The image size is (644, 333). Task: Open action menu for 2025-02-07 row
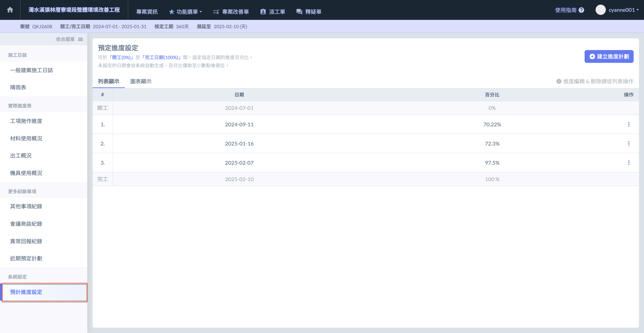click(x=629, y=163)
